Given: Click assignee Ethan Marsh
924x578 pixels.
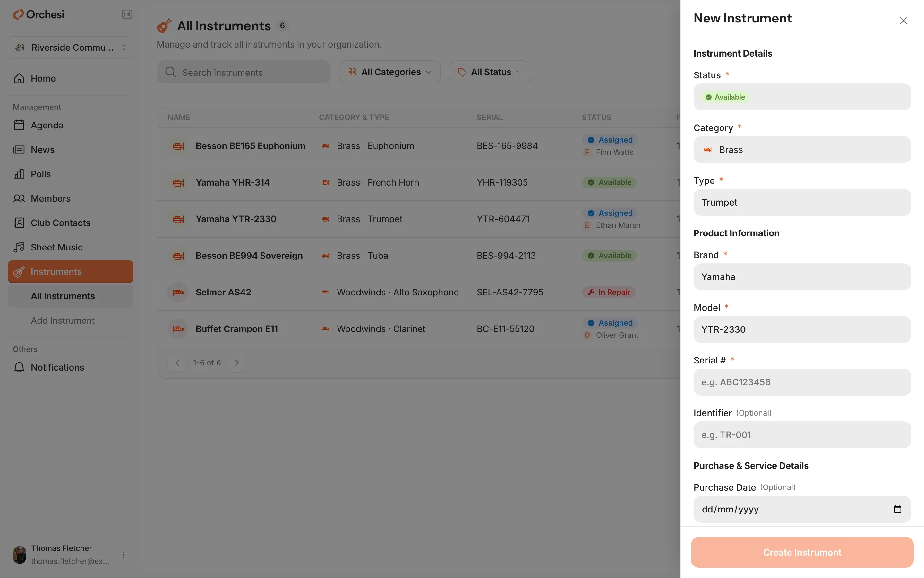Looking at the screenshot, I should pos(618,225).
